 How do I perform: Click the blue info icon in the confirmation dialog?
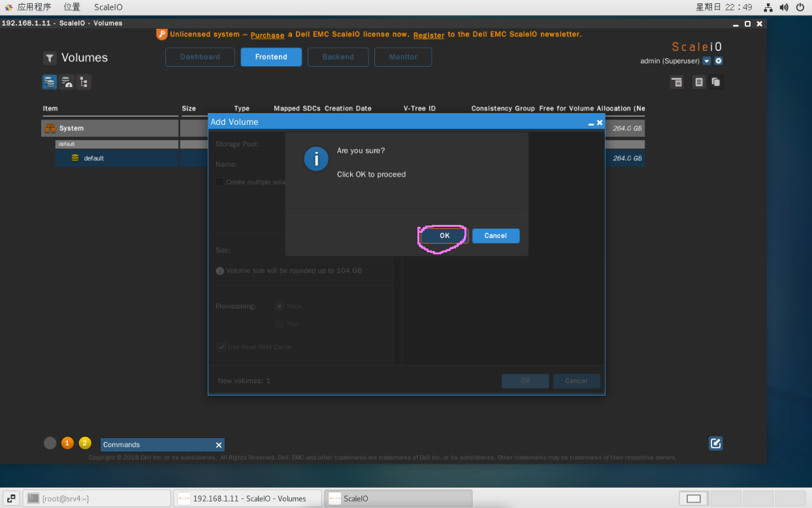[x=316, y=158]
